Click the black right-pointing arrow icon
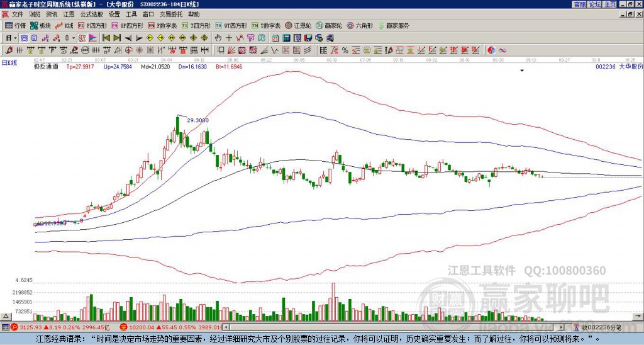This screenshot has height=345, width=644. tap(139, 38)
